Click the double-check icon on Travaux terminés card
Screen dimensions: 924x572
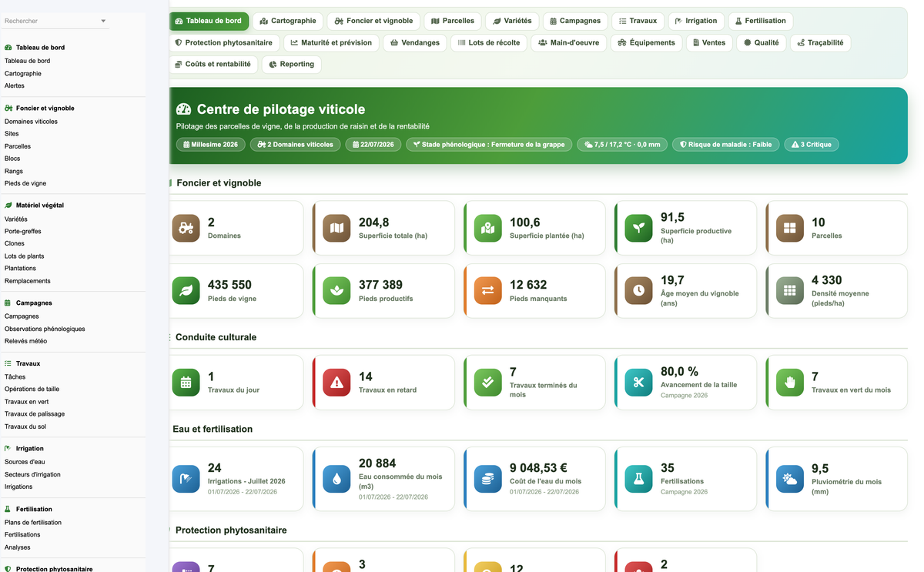coord(487,383)
